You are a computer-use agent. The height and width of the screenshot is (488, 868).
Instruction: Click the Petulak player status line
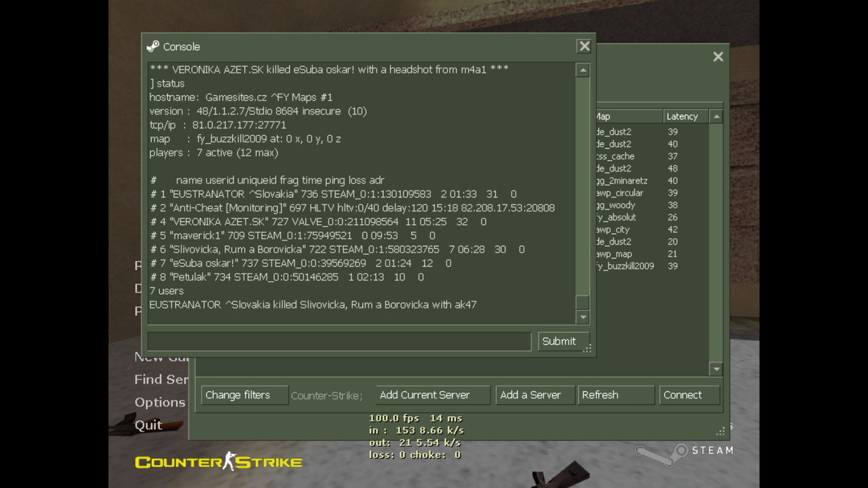click(x=287, y=277)
